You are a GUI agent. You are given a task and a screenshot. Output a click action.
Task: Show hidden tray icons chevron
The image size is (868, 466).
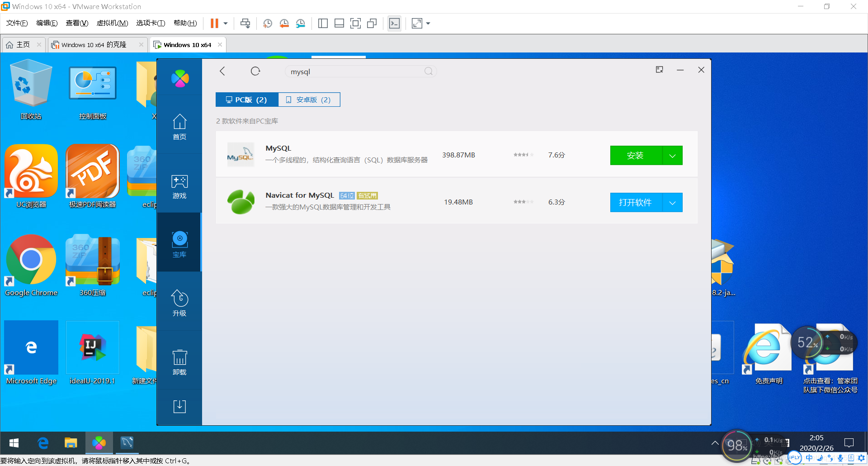pos(715,443)
